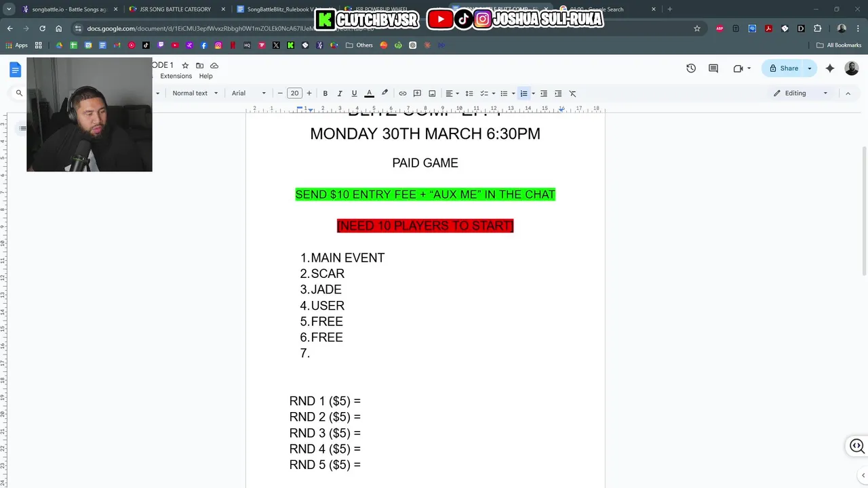Screen dimensions: 868x488
Task: Open version history clock icon
Action: [x=691, y=68]
